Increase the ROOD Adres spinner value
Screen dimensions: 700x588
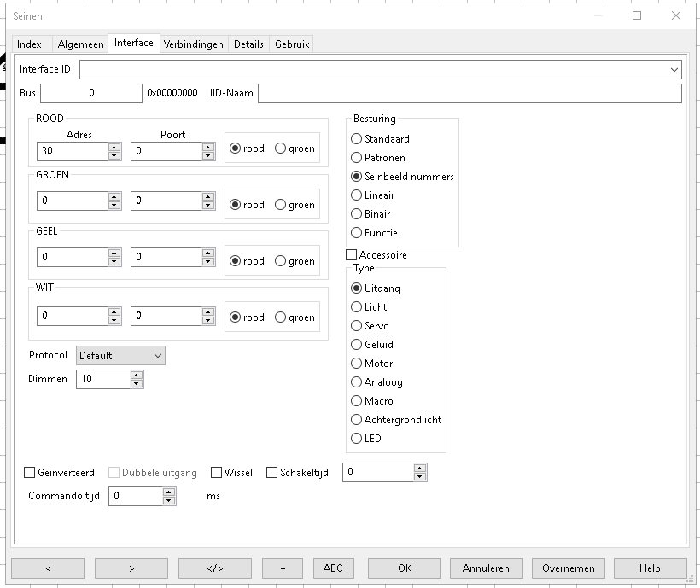114,147
